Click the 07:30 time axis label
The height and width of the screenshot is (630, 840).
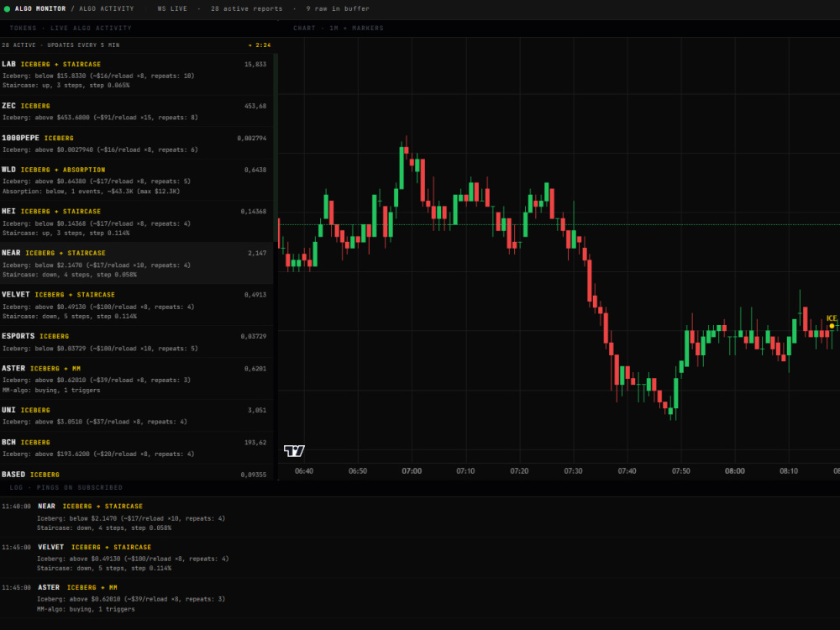(x=573, y=471)
